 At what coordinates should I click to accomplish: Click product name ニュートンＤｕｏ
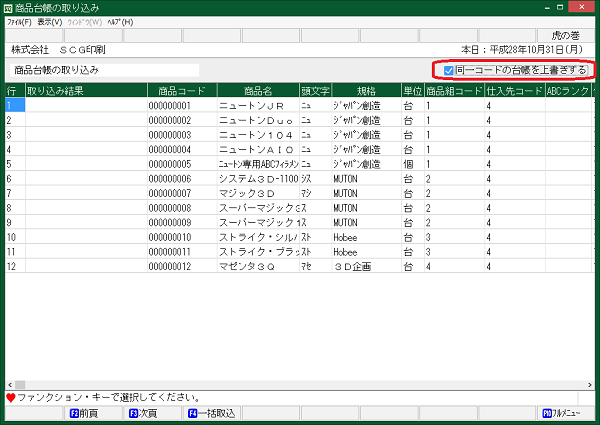[x=256, y=120]
